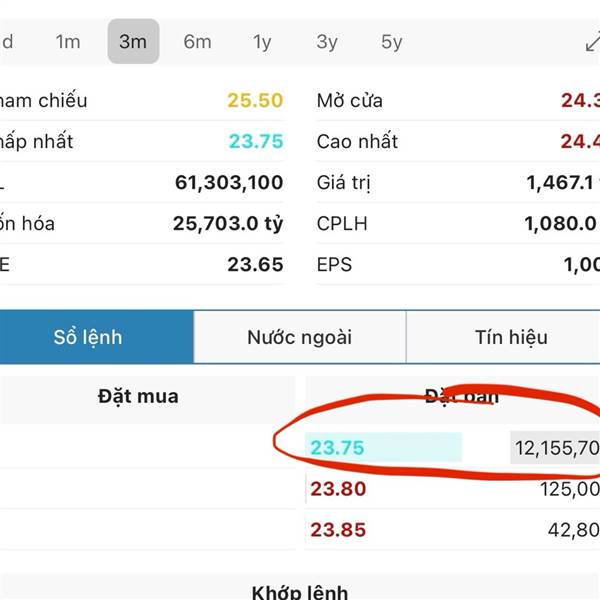Tap the 23.85 sell price

(338, 530)
